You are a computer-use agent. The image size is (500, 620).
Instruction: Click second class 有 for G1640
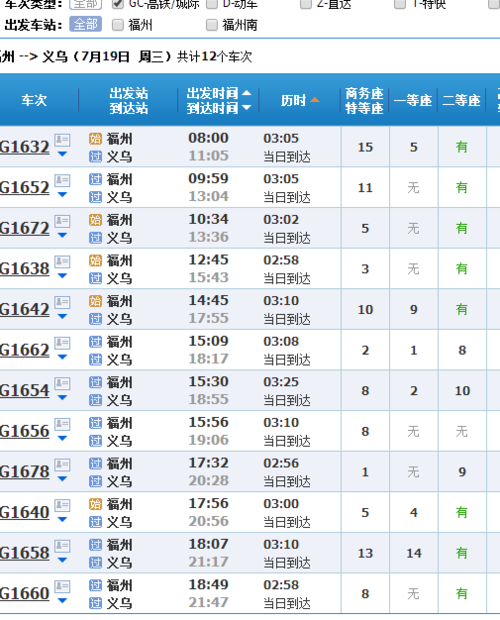(x=462, y=512)
